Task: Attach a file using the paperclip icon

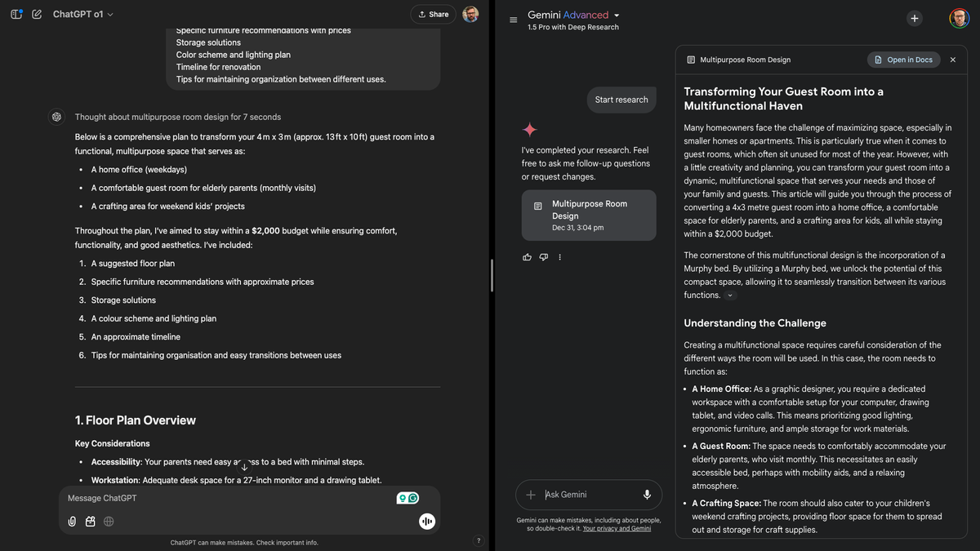Action: click(x=71, y=521)
